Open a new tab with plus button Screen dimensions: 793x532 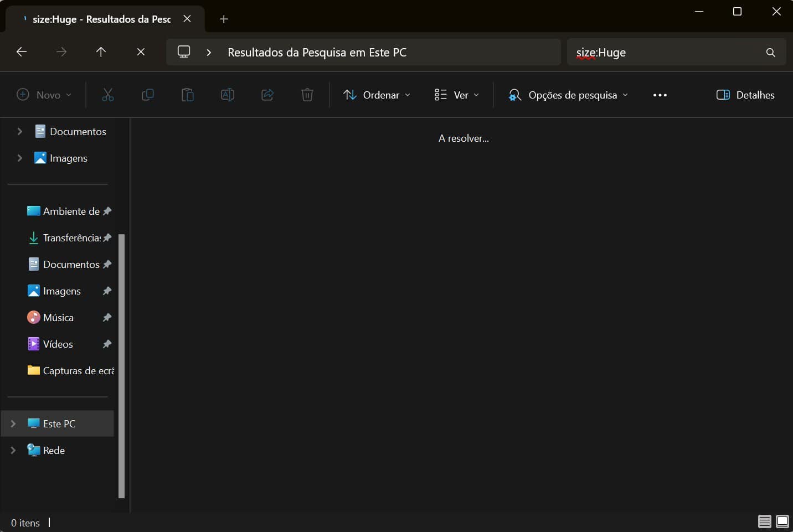point(224,19)
